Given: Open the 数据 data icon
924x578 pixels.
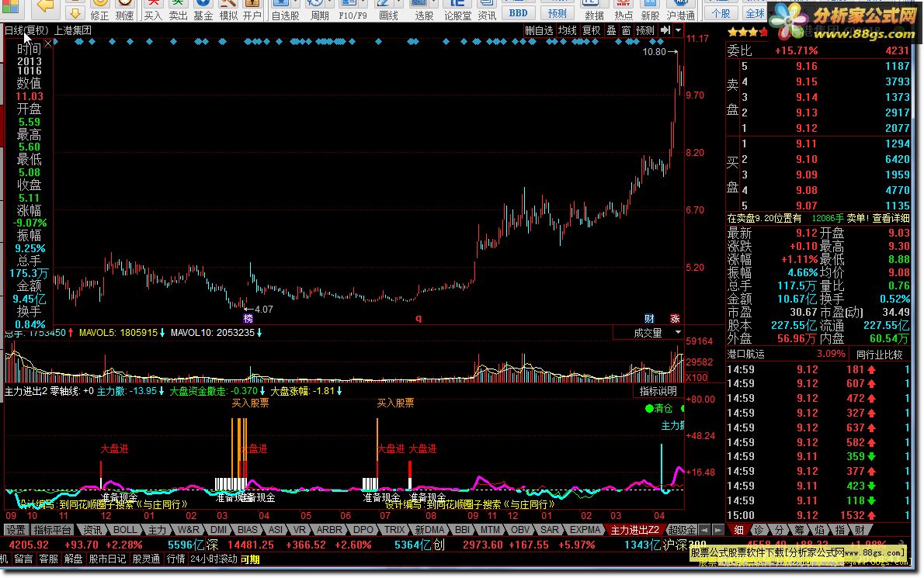Looking at the screenshot, I should [x=594, y=10].
